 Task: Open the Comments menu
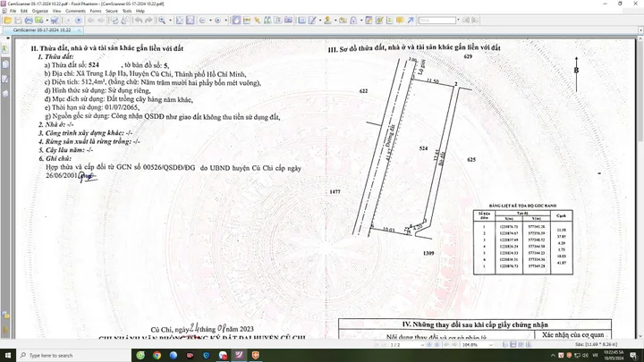pos(75,11)
